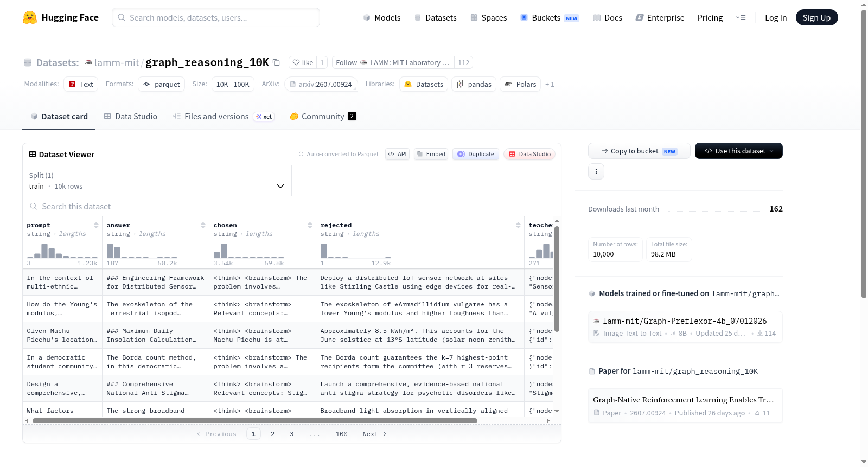Open Buckets in the top navigation
Viewport: 868px width, 467px height.
click(x=549, y=18)
